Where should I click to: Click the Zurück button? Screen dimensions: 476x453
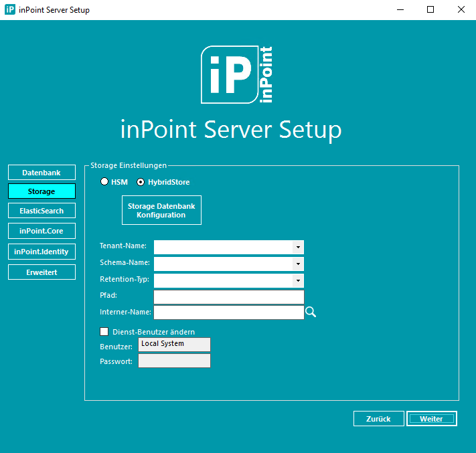tap(378, 419)
